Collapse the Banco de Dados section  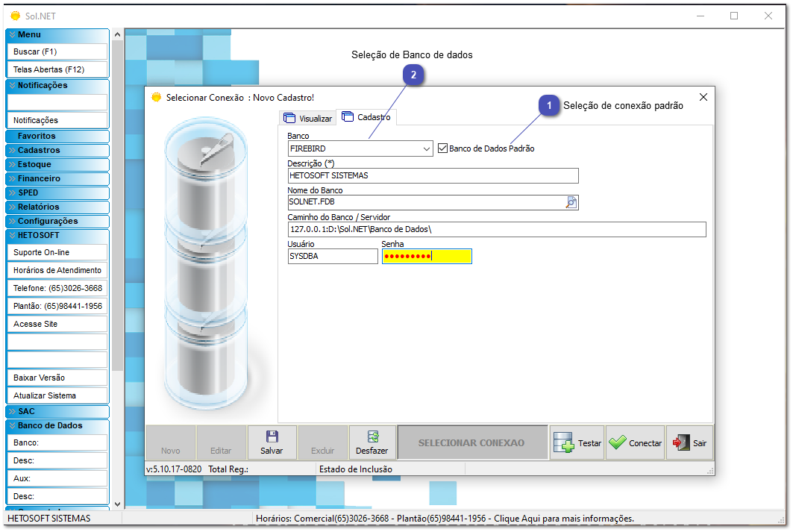pos(57,426)
